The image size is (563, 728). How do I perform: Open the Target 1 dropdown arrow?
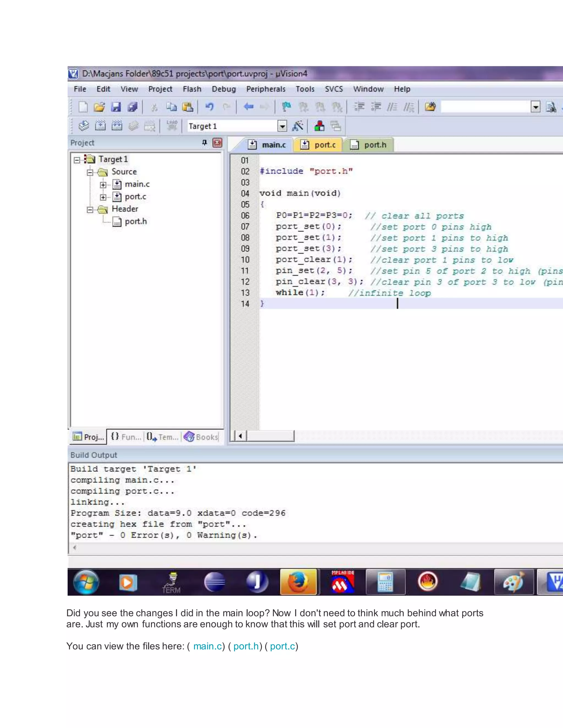(282, 126)
